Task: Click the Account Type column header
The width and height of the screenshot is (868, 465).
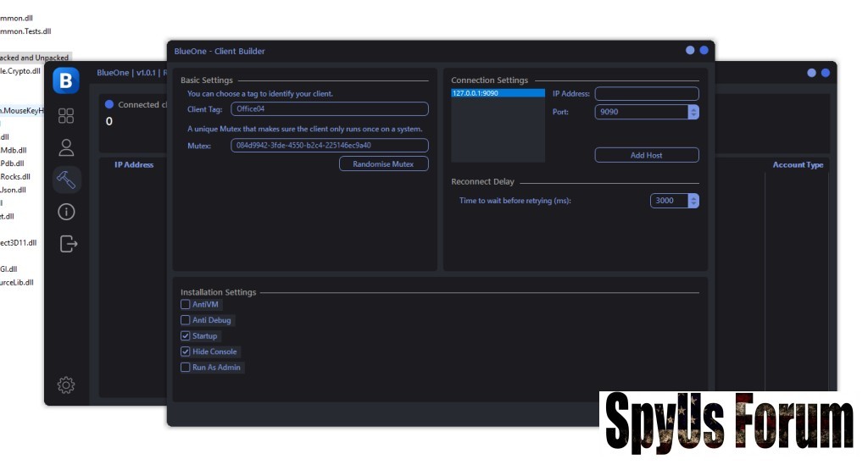Action: [x=798, y=165]
